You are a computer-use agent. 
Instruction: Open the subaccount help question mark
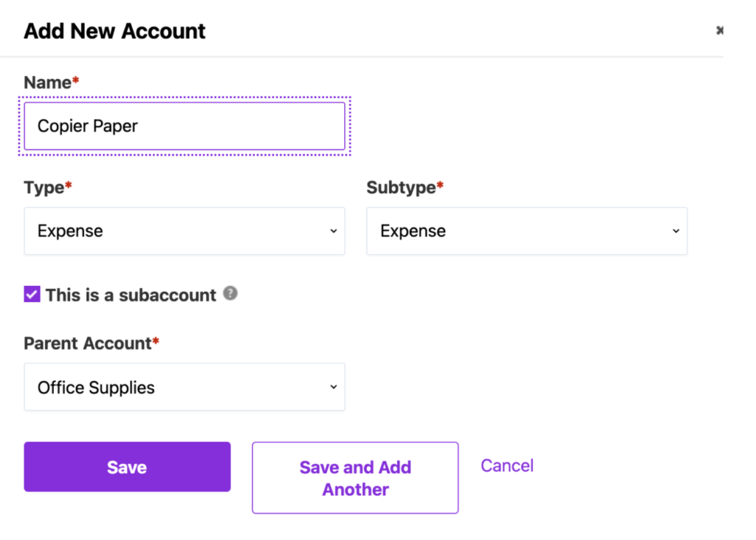[230, 293]
